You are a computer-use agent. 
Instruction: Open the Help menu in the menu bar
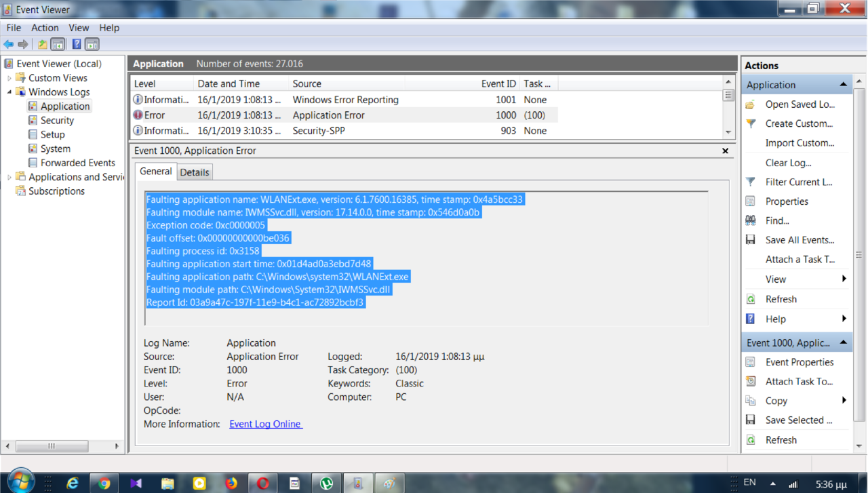(x=109, y=28)
